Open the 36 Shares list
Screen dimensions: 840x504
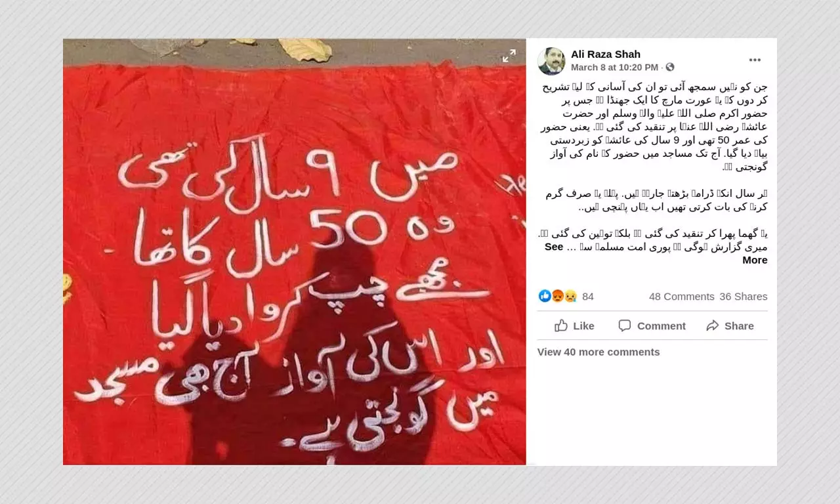(743, 297)
